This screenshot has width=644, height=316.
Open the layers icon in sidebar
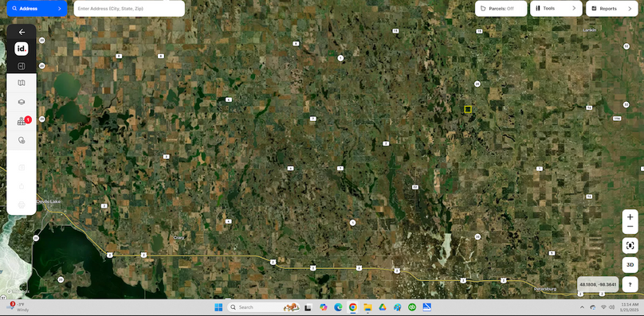coord(22,102)
